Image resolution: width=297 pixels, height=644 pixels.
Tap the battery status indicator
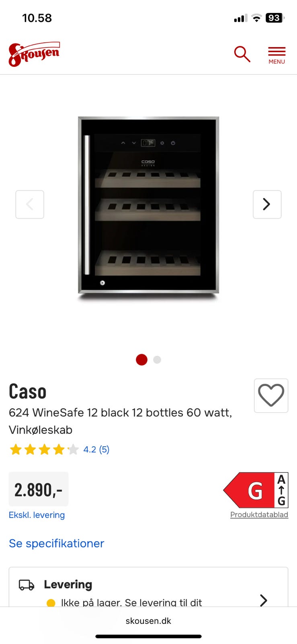(274, 18)
